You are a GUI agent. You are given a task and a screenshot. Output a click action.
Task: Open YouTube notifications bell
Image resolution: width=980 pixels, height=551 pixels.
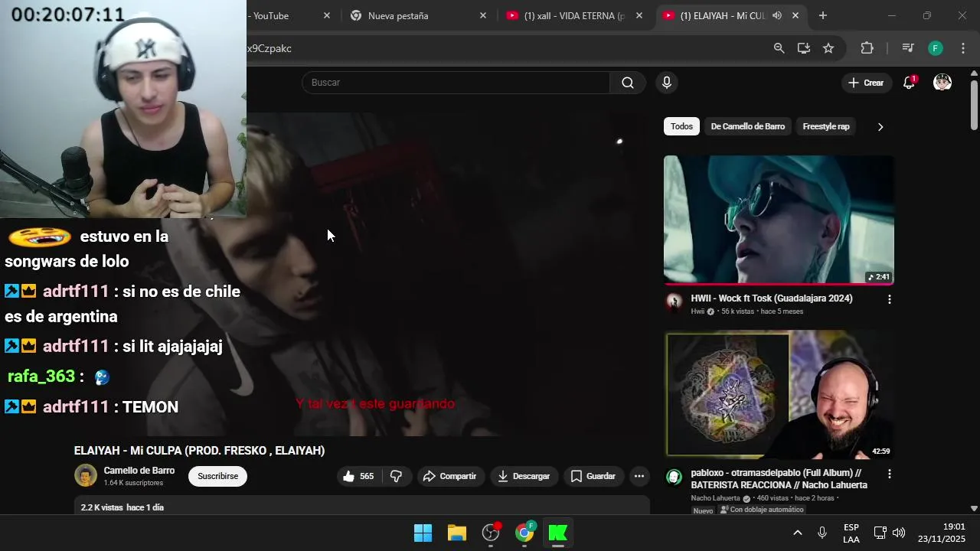pos(909,83)
